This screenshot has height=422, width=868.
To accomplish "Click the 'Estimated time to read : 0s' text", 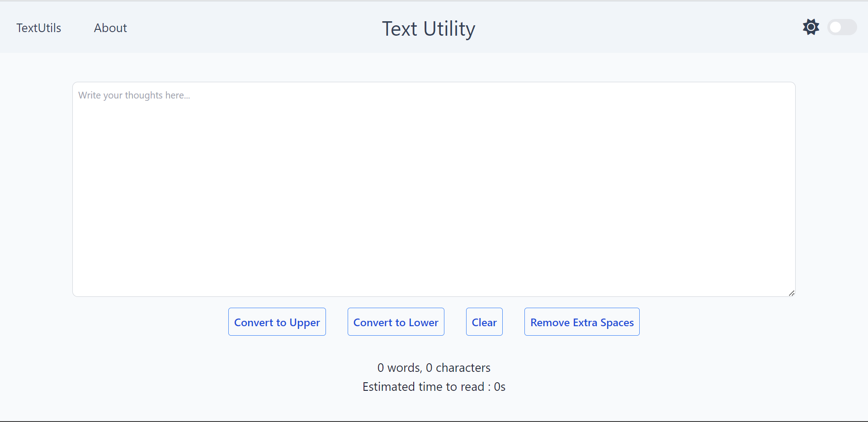I will tap(434, 387).
